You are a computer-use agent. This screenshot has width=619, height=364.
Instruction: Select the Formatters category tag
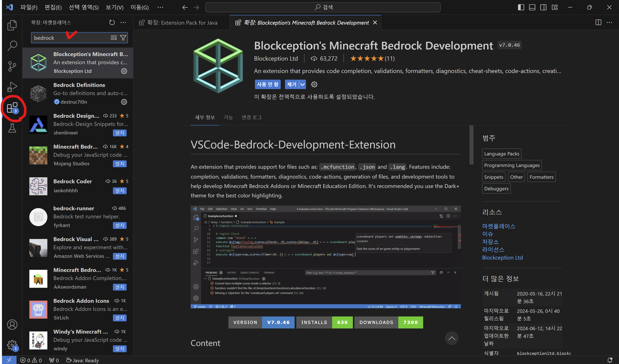pyautogui.click(x=541, y=177)
